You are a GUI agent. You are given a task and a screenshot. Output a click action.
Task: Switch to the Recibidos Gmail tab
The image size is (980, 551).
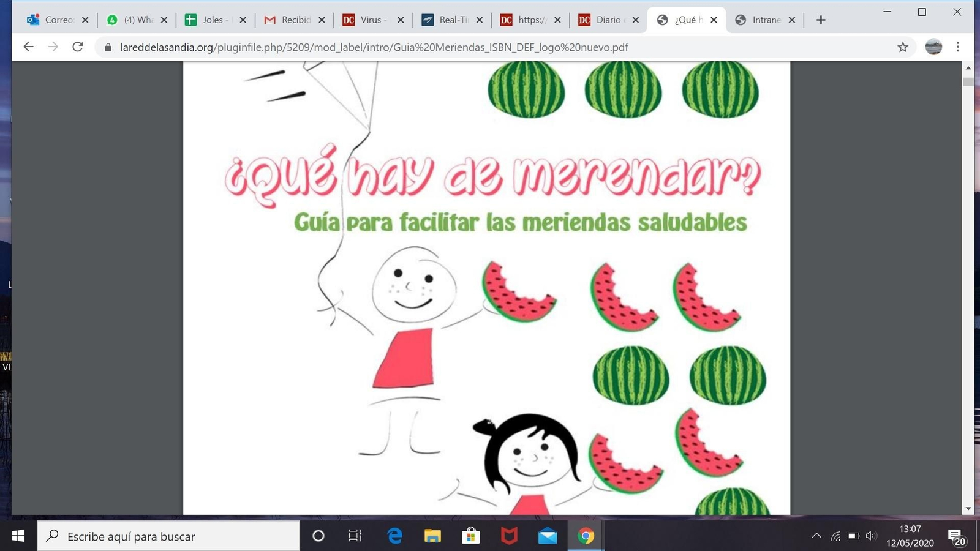[289, 20]
